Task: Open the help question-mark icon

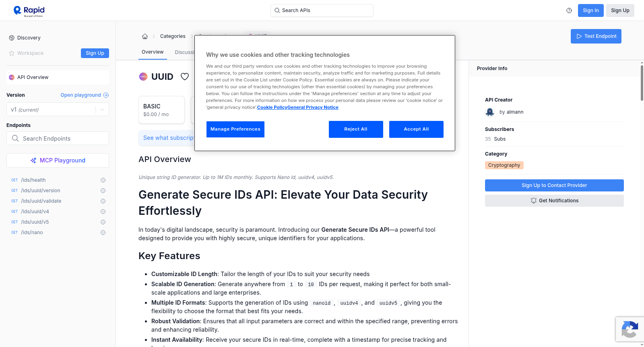Action: (569, 10)
